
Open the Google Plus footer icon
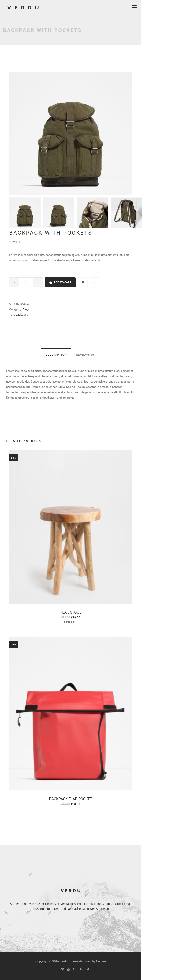coord(75,969)
